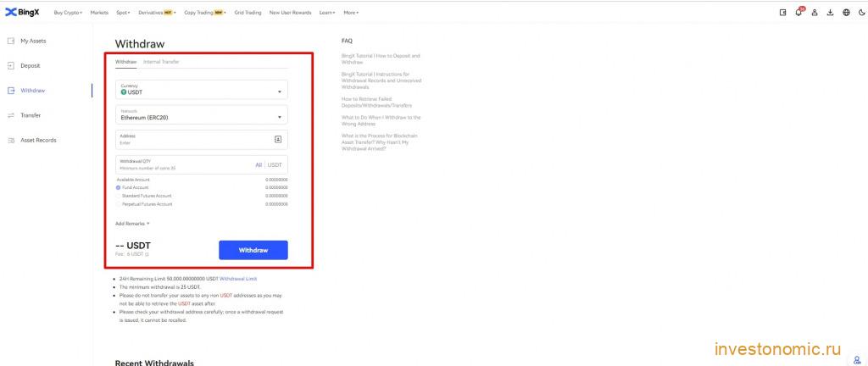Expand the Learn menu
868x366 pixels.
(x=327, y=12)
